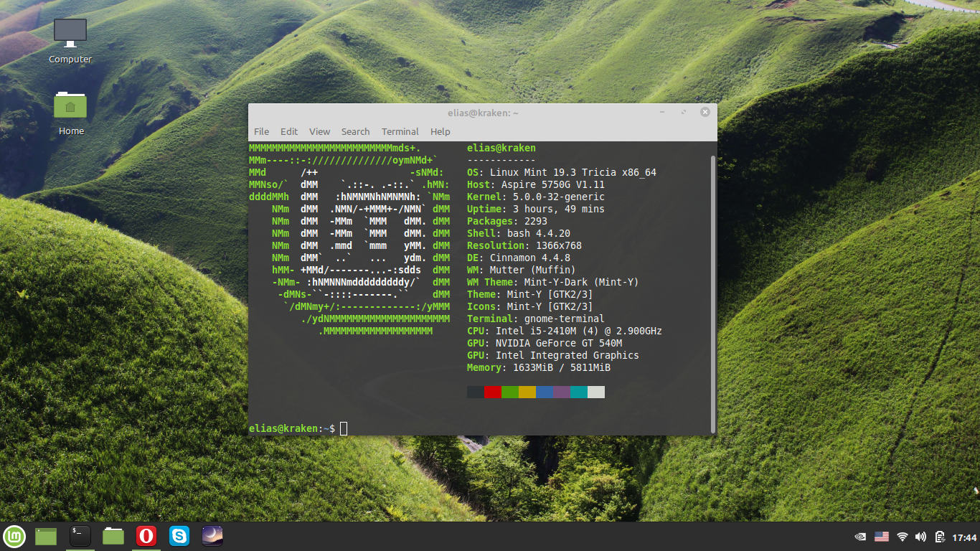Open the Search menu in terminal
Screen dimensions: 980x551
[355, 131]
